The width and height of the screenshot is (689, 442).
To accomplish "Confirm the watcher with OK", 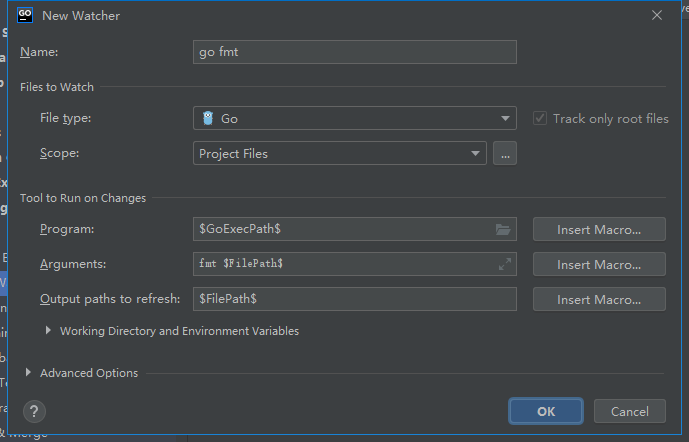I will click(x=546, y=411).
